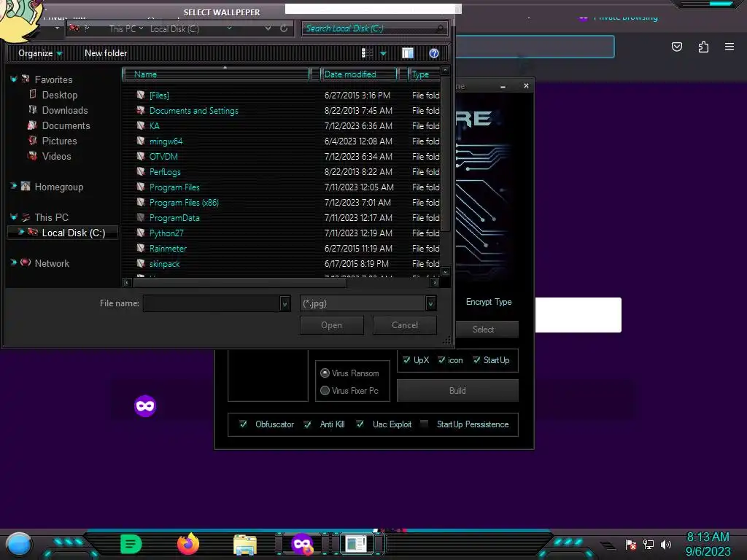Click the vertical scrollbar of the file list
Viewport: 747px width, 560px height.
click(x=445, y=155)
